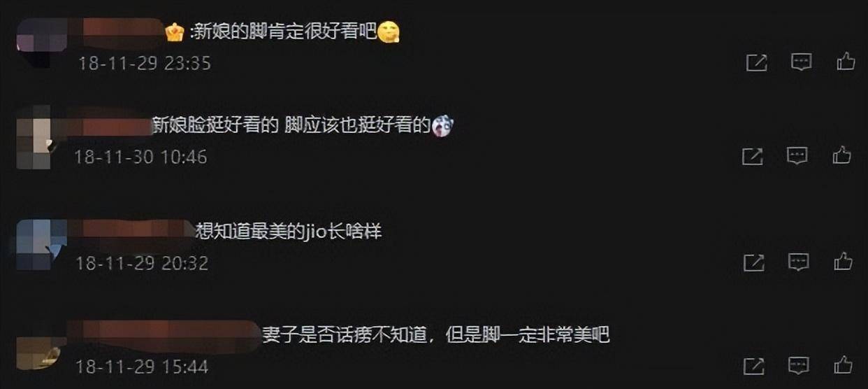Share the jio长啥样 comment

pyautogui.click(x=753, y=262)
